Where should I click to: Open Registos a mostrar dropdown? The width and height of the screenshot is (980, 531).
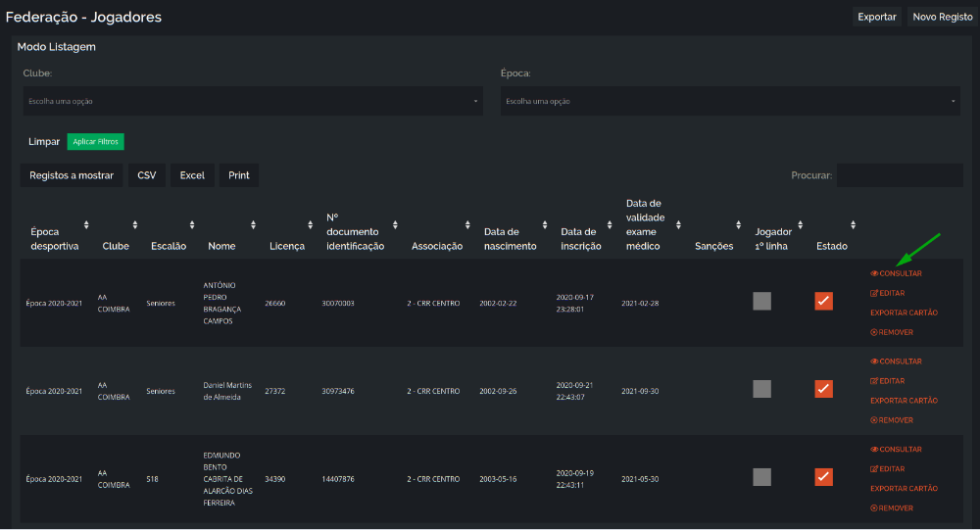click(72, 175)
